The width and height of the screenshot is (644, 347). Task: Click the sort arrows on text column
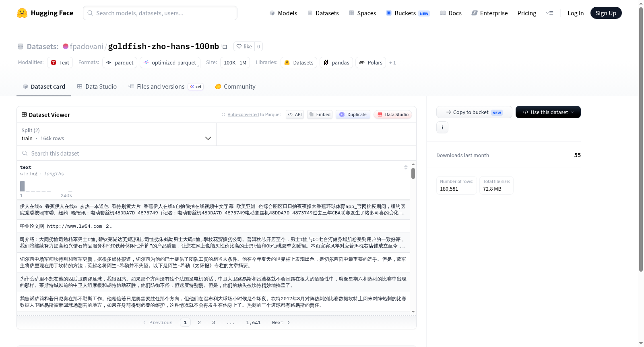406,167
